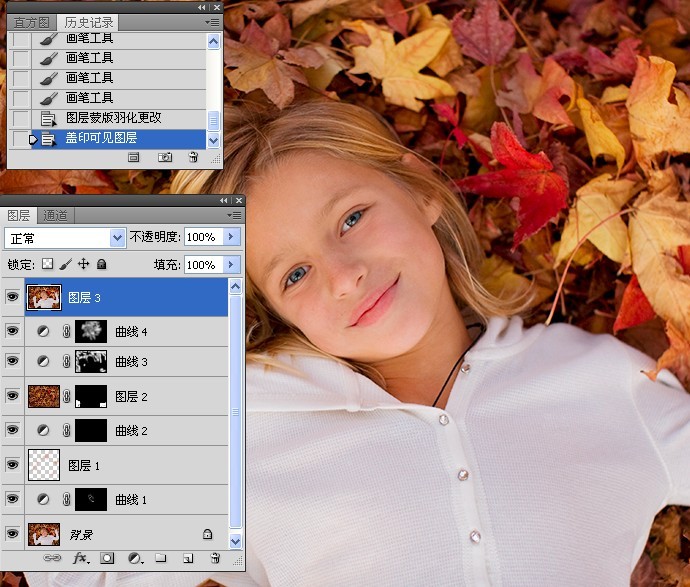Select the 历史记录 tab
The width and height of the screenshot is (690, 587).
88,22
